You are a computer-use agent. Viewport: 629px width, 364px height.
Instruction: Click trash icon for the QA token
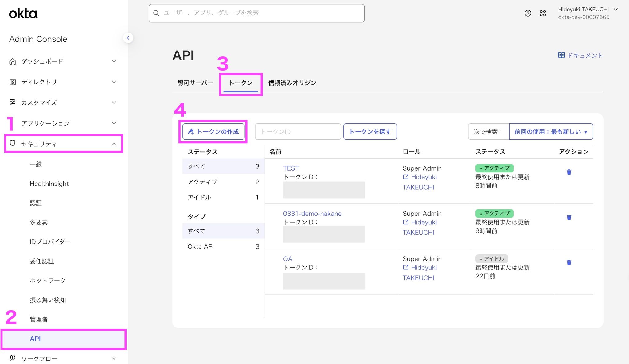(x=569, y=263)
